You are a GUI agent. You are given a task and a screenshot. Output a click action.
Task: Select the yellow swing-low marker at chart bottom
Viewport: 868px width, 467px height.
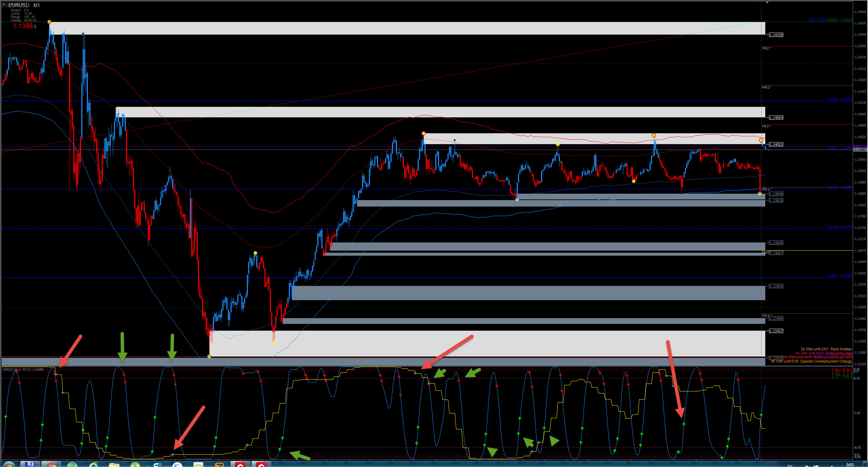(209, 356)
